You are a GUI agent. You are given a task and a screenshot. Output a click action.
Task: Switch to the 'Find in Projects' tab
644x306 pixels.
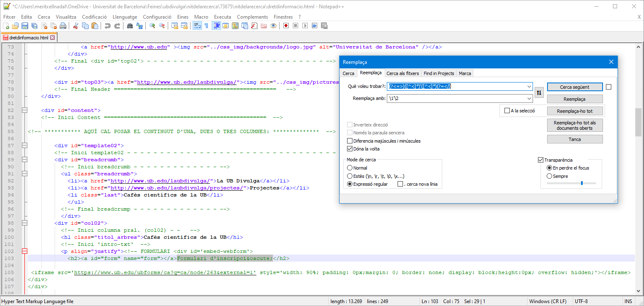coord(439,73)
